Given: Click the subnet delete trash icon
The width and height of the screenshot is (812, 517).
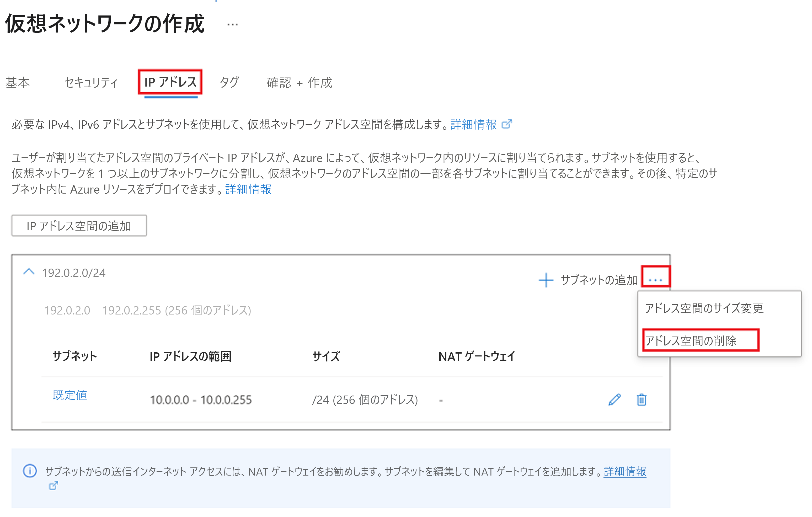Looking at the screenshot, I should tap(642, 398).
